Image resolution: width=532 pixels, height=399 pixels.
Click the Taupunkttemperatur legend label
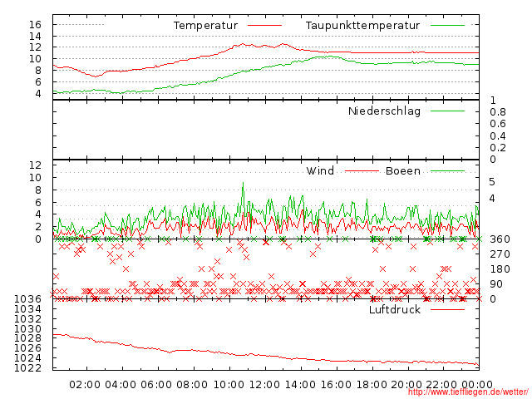[x=362, y=26]
